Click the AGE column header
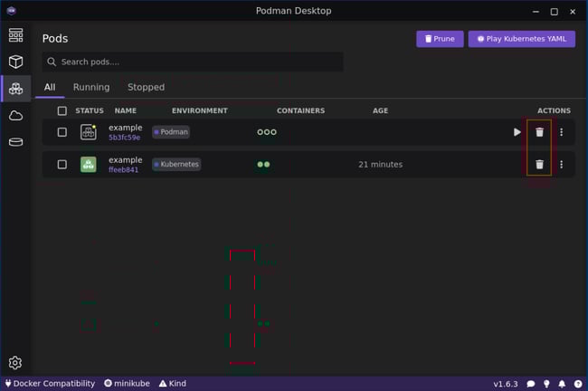This screenshot has width=588, height=391. [380, 110]
